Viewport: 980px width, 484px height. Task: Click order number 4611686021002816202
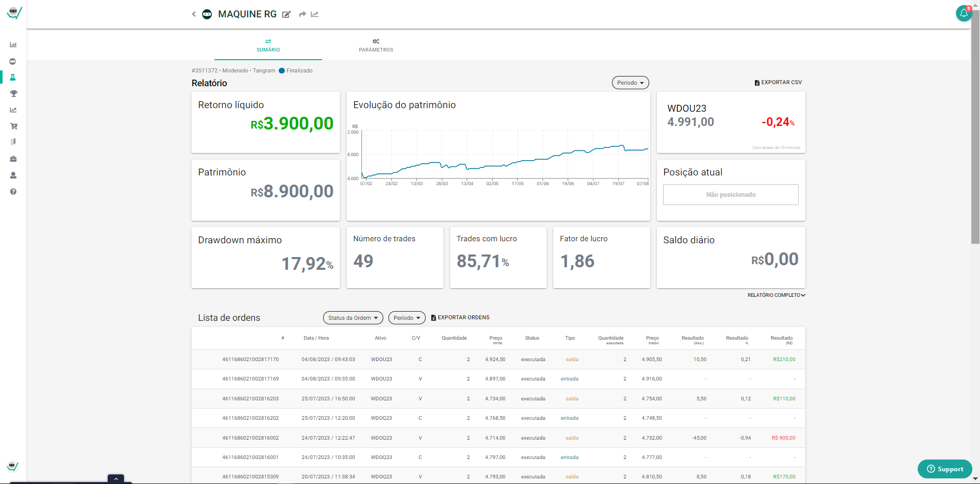tap(250, 418)
